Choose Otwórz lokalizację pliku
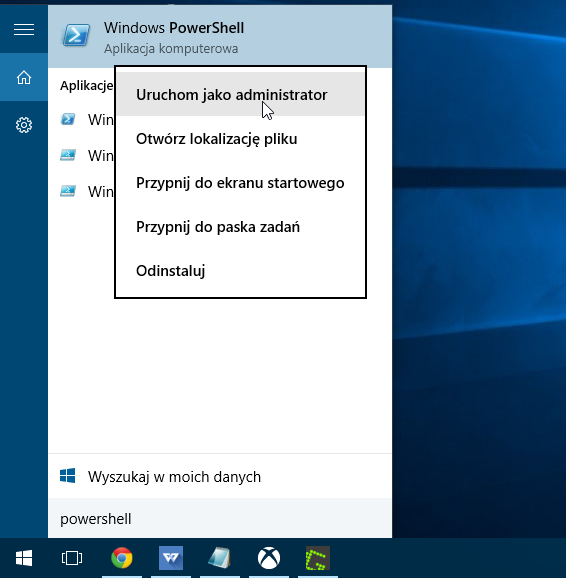 (240, 139)
